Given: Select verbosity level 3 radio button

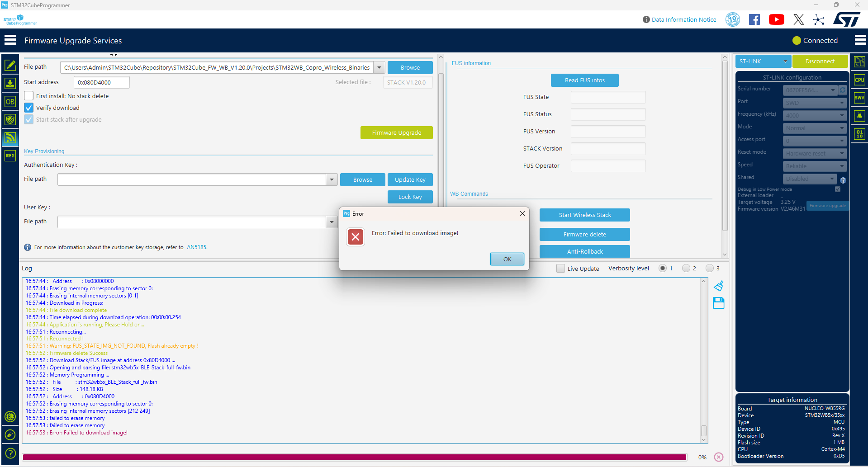Looking at the screenshot, I should 710,268.
